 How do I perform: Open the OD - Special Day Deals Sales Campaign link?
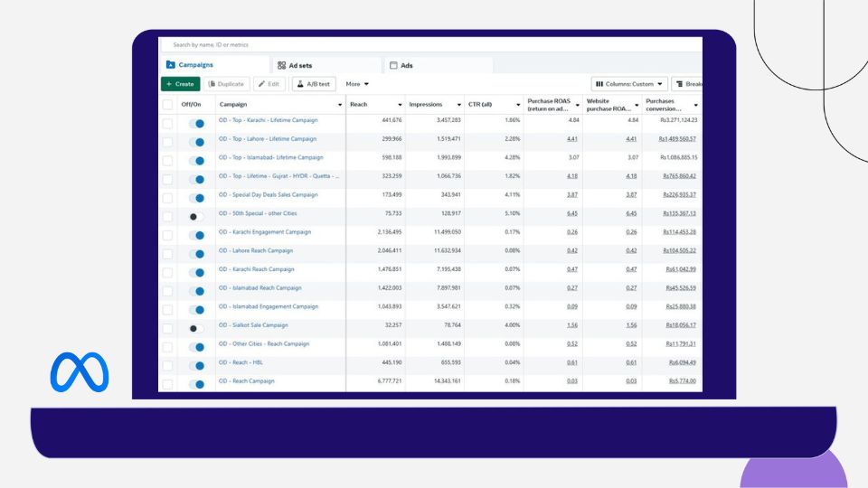coord(268,194)
